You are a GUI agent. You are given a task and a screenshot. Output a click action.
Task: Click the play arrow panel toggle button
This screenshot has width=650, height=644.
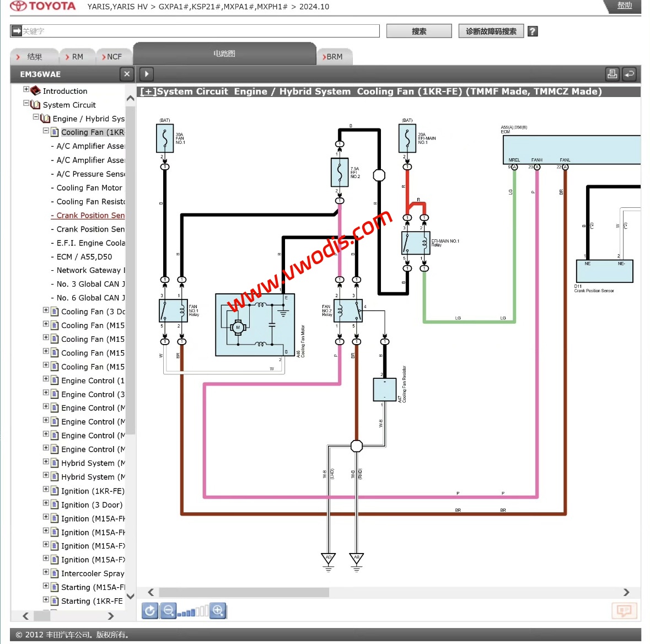click(146, 74)
